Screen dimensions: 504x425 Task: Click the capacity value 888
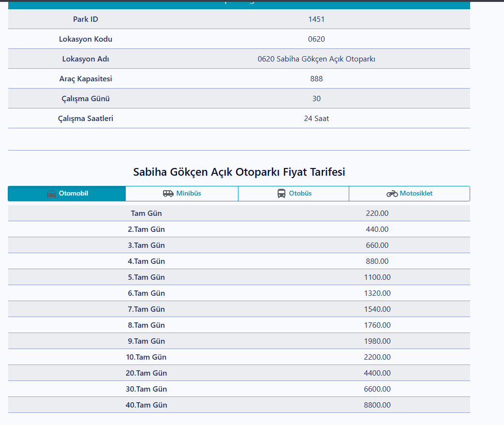[316, 79]
